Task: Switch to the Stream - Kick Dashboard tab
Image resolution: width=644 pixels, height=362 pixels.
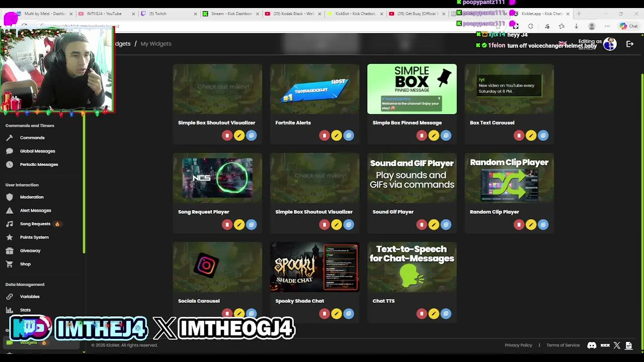Action: [230, 14]
